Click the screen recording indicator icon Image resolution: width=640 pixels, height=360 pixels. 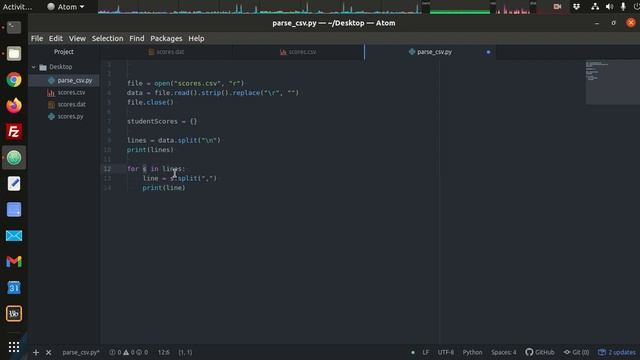(x=557, y=7)
